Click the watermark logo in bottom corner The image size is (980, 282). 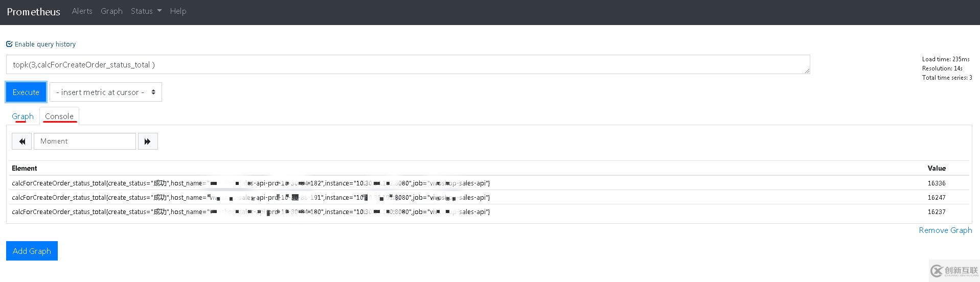tap(954, 271)
